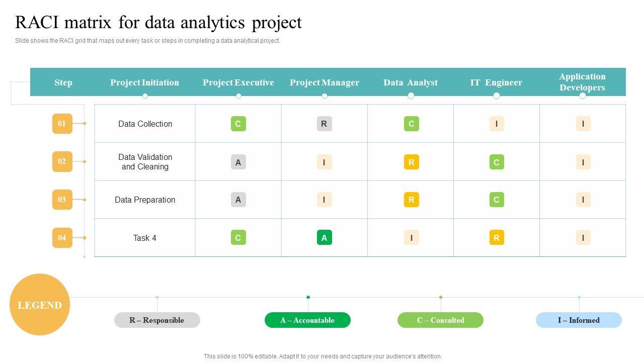Select the C – Consulted legend pill
The width and height of the screenshot is (644, 362).
(x=440, y=320)
